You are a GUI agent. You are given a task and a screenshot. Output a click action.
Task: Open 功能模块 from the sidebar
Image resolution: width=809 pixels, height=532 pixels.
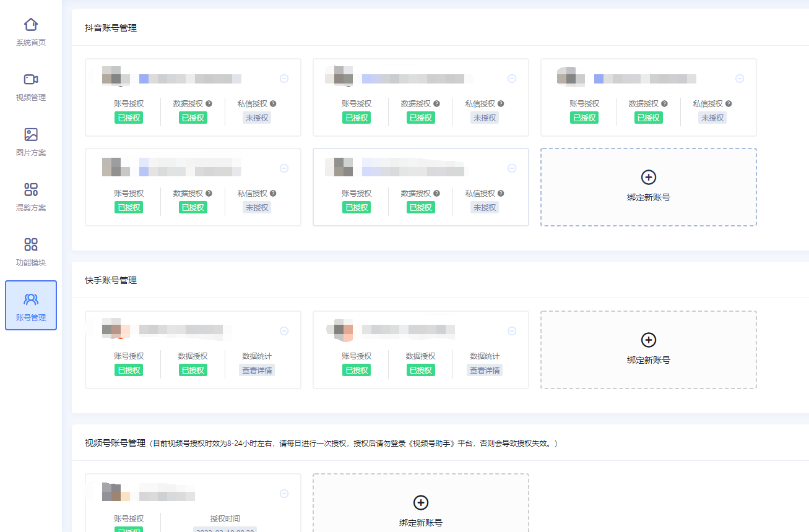pyautogui.click(x=31, y=252)
